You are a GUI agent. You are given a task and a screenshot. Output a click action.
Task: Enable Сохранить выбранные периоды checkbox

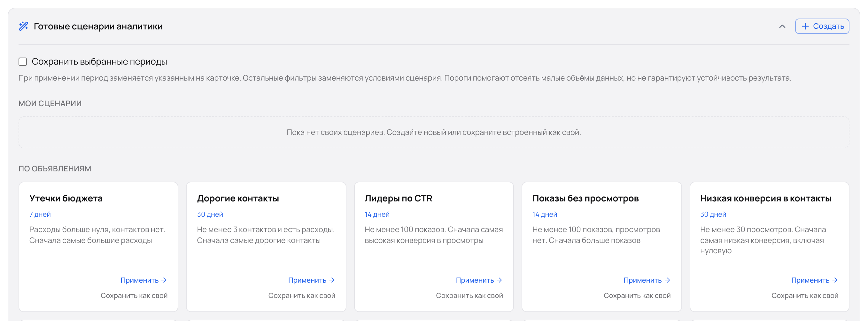click(23, 62)
